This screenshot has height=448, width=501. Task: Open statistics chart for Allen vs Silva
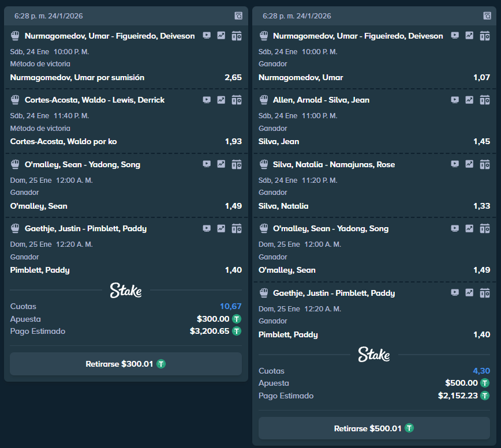[x=469, y=100]
